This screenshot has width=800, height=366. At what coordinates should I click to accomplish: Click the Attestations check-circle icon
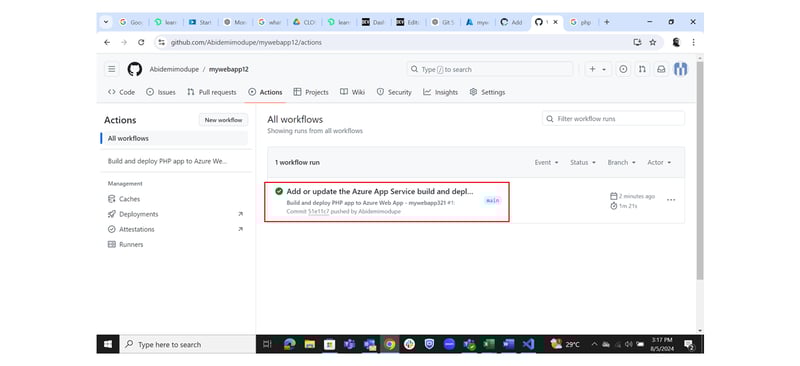tap(112, 229)
